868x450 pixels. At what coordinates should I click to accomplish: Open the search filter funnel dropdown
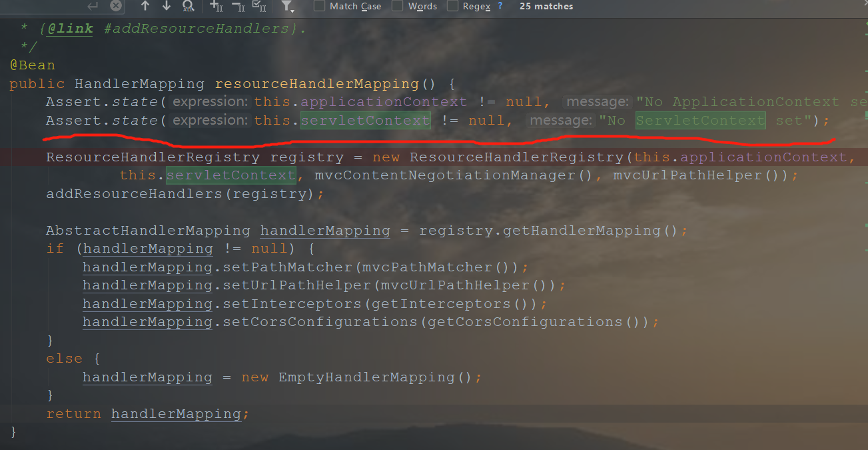(287, 7)
